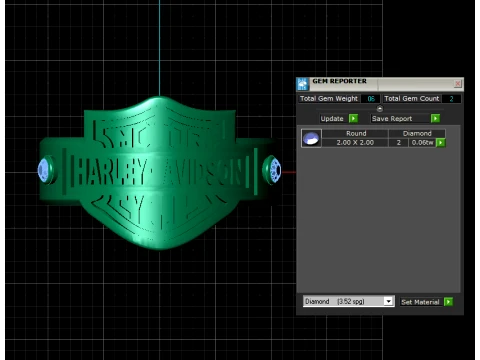Click the Total Gem Weight label

coord(329,99)
